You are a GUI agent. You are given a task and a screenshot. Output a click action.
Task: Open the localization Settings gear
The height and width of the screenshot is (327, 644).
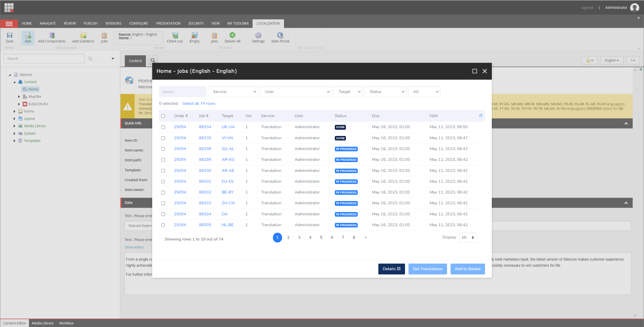coord(258,35)
